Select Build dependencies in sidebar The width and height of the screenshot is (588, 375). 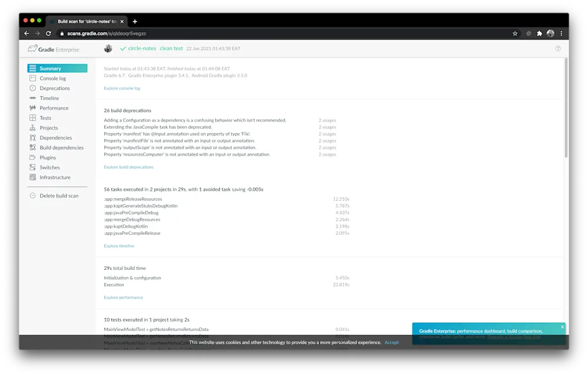pyautogui.click(x=62, y=147)
